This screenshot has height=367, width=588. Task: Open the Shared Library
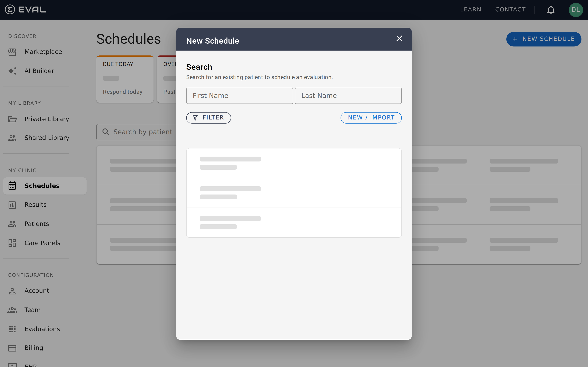[47, 138]
